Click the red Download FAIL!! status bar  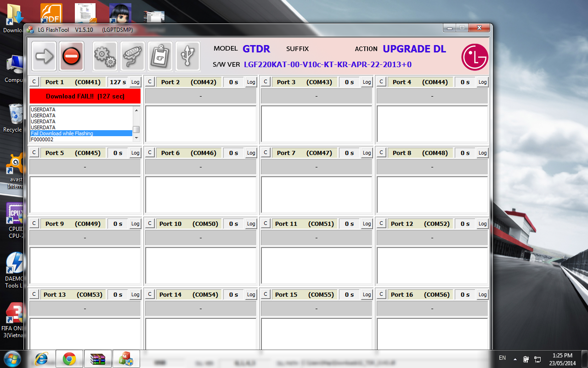click(85, 96)
